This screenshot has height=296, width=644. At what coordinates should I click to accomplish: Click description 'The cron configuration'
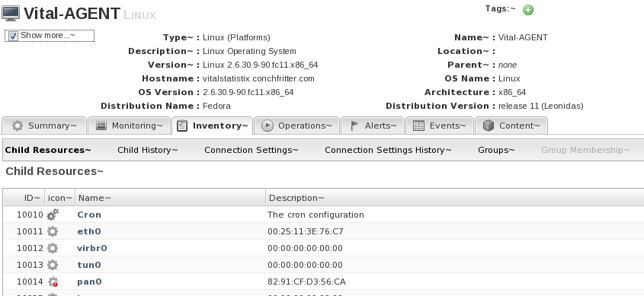(316, 215)
